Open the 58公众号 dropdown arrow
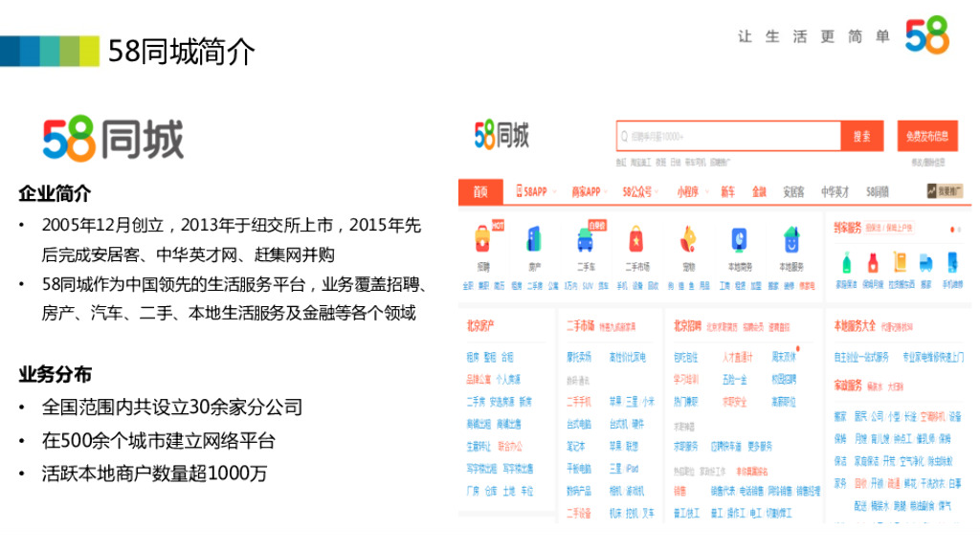The width and height of the screenshot is (980, 551). coord(657,191)
